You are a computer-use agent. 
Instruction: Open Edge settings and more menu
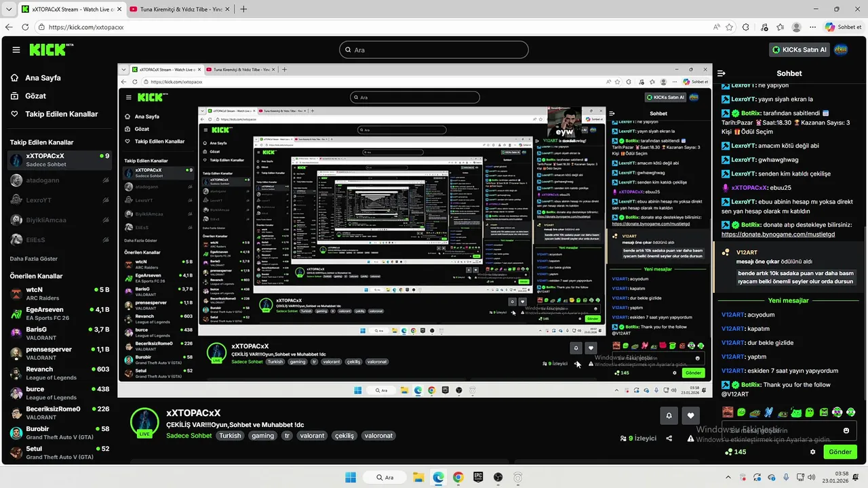812,27
